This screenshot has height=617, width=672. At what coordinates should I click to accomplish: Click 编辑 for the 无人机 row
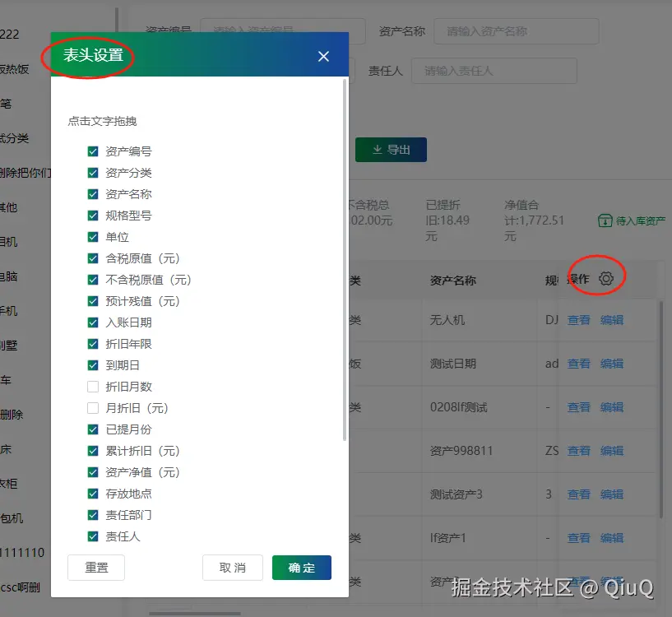coord(612,320)
